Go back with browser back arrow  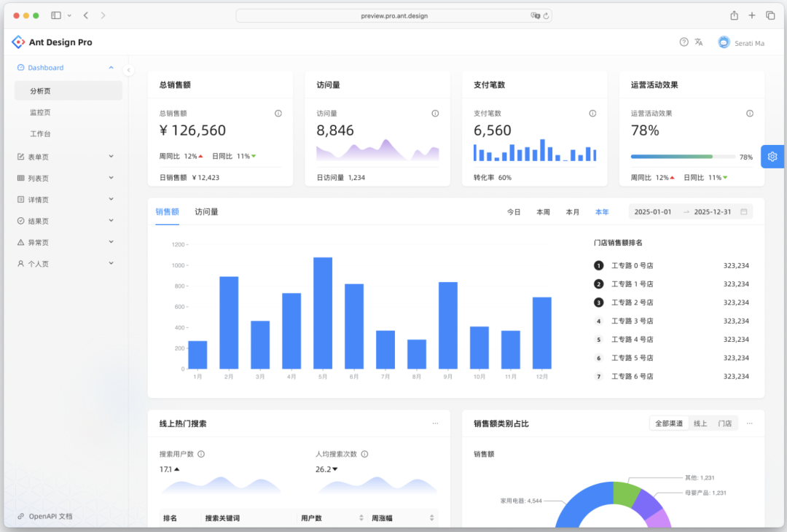pos(86,15)
